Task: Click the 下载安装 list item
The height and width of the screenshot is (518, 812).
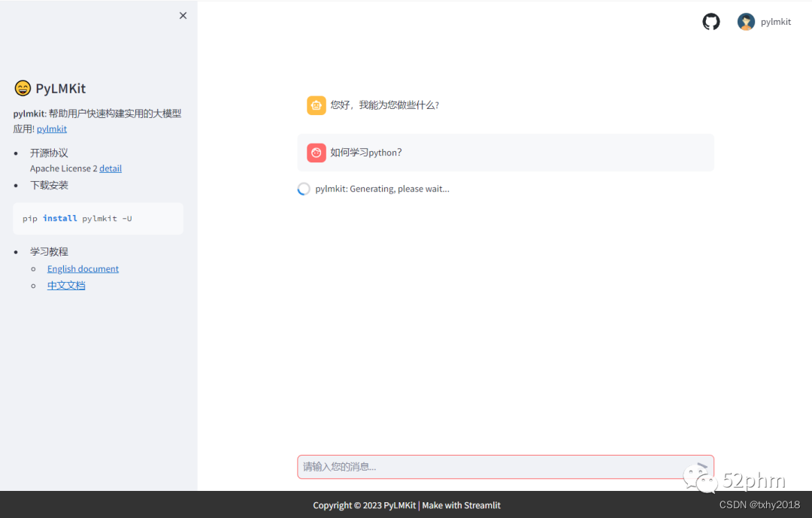Action: (x=49, y=186)
